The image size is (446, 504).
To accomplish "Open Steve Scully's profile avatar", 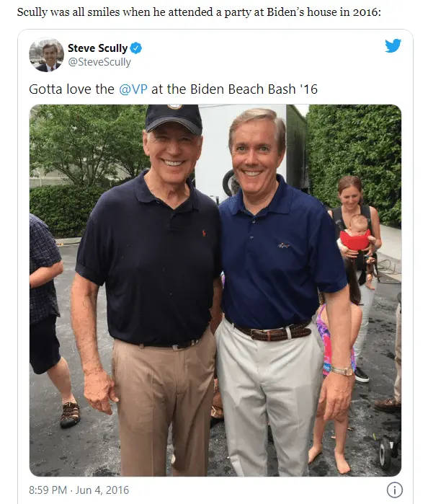I will click(x=47, y=56).
